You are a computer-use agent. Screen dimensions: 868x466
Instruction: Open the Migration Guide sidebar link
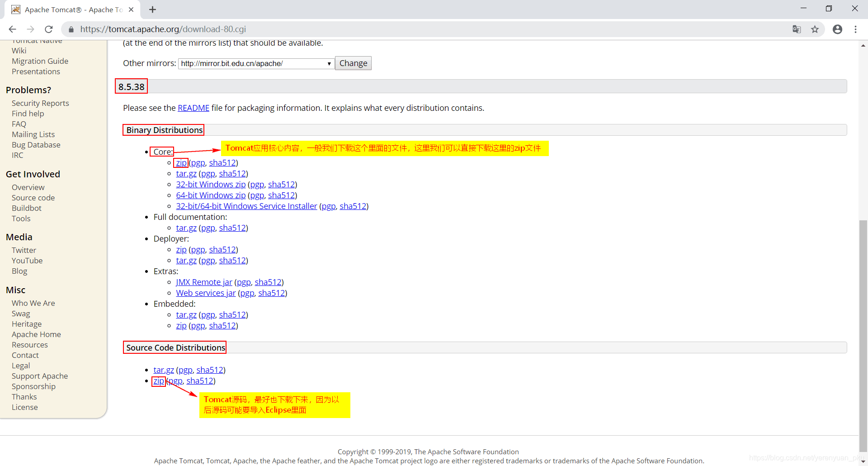click(x=40, y=61)
